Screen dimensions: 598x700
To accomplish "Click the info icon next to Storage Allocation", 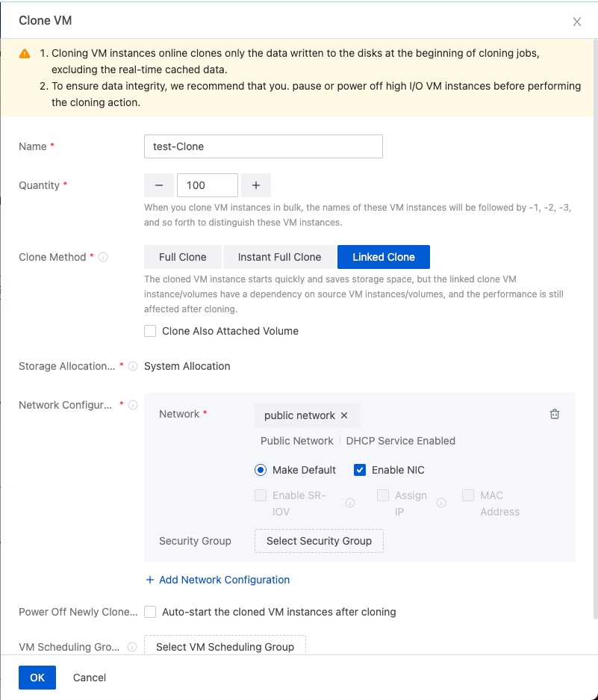I will (x=133, y=366).
